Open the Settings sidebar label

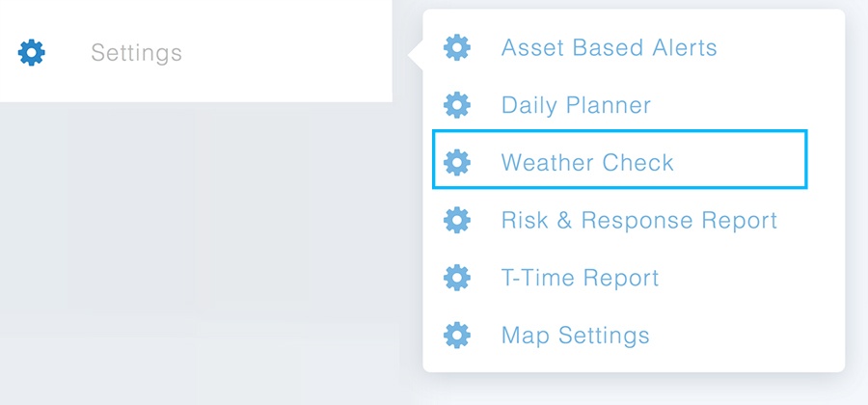pos(136,53)
